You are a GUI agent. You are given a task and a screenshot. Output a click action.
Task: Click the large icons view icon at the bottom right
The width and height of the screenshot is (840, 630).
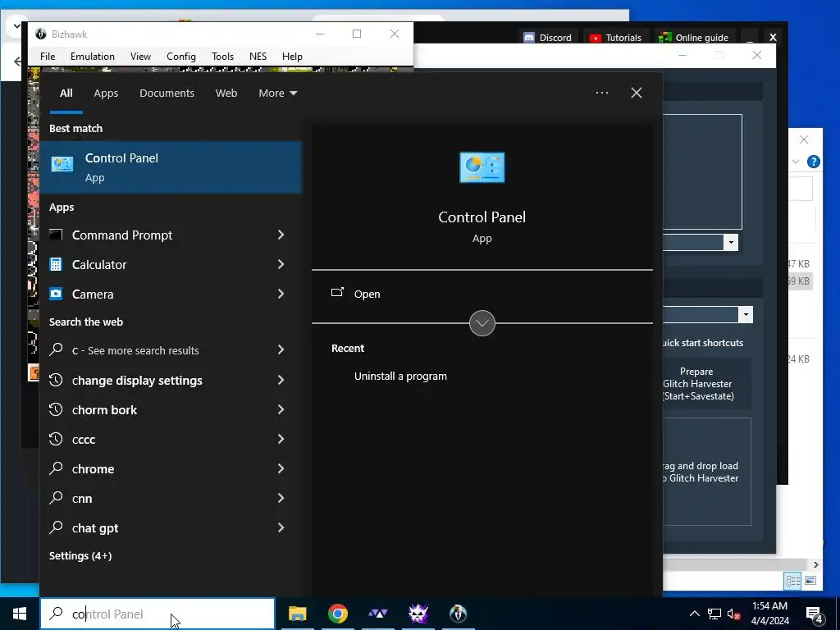coord(810,581)
